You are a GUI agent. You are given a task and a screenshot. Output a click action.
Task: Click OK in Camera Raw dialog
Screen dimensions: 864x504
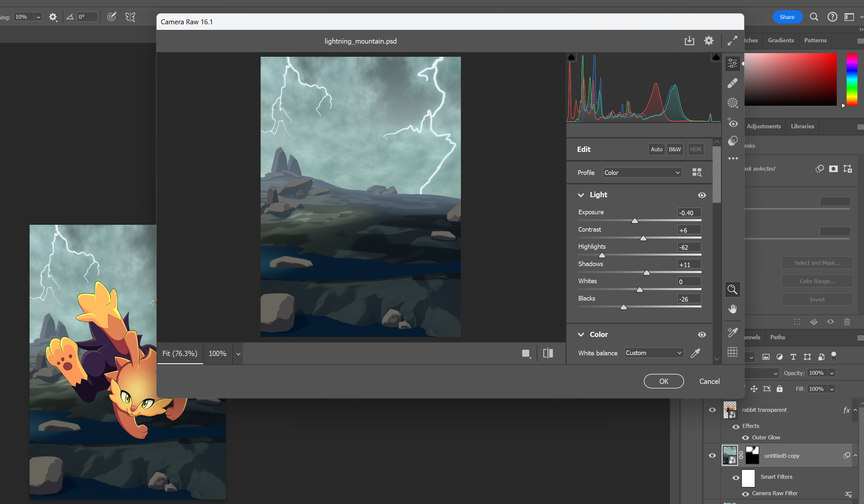663,381
